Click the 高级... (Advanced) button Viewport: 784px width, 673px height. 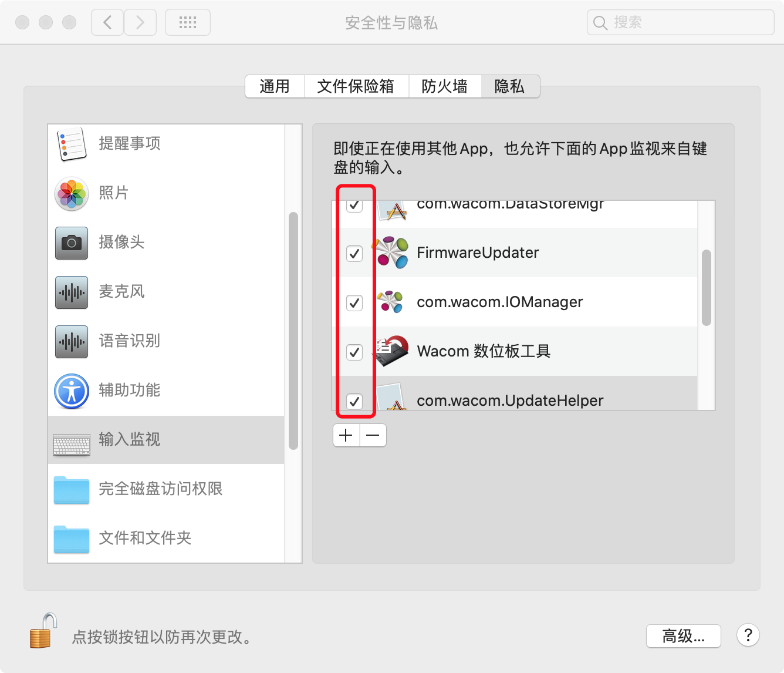[684, 636]
